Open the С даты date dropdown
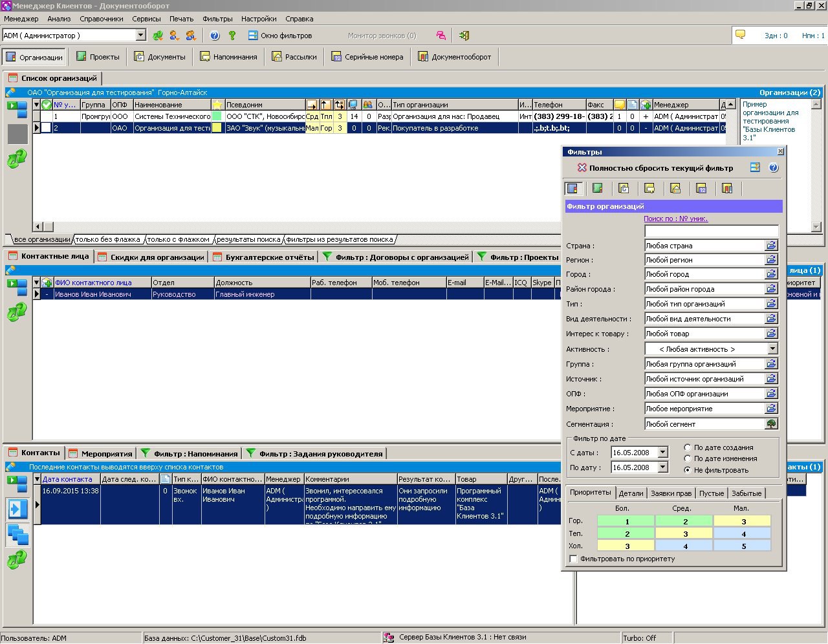The width and height of the screenshot is (828, 644). [662, 453]
